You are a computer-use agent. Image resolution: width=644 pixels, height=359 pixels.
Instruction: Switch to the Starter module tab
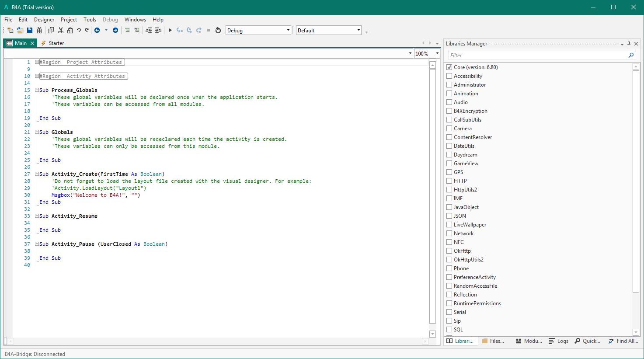pyautogui.click(x=52, y=43)
